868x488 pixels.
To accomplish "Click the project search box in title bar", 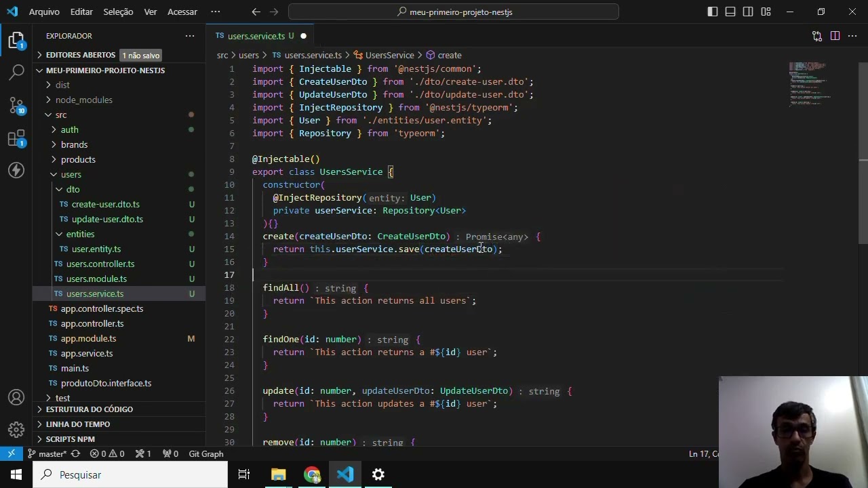I will (x=454, y=12).
